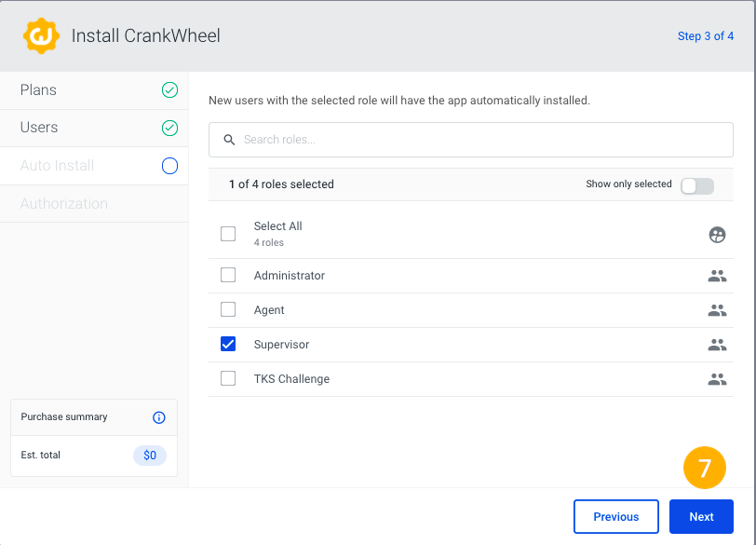Focus the Search roles input field

(470, 140)
